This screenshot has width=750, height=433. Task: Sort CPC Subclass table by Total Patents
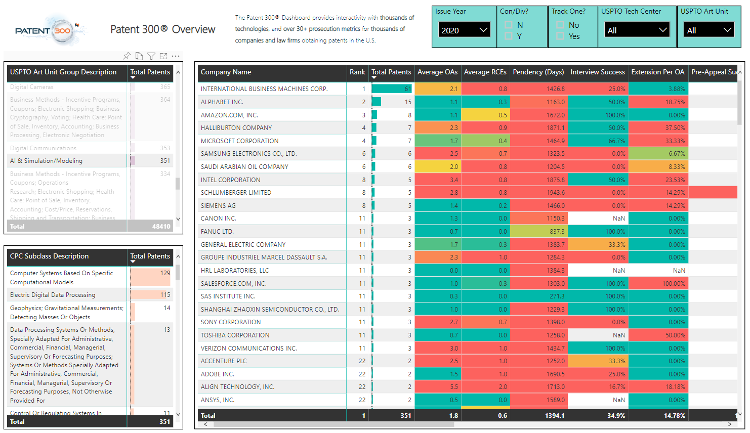(x=150, y=256)
